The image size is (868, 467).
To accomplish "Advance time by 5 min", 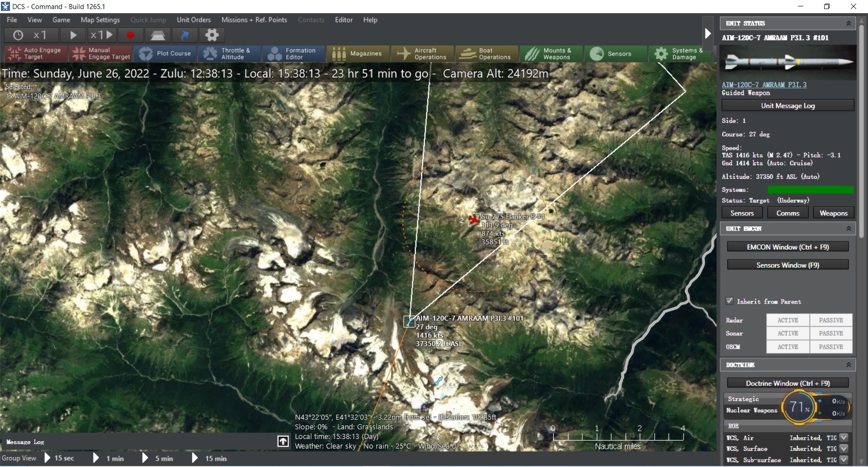I will (157, 458).
